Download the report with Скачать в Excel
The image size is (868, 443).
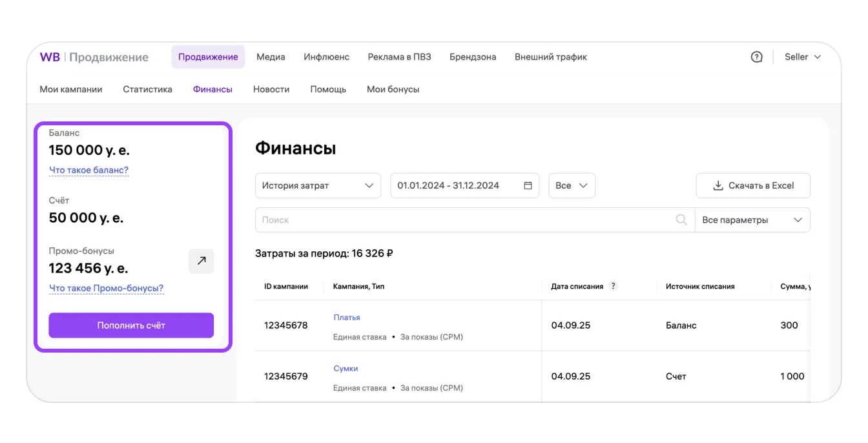pyautogui.click(x=753, y=185)
